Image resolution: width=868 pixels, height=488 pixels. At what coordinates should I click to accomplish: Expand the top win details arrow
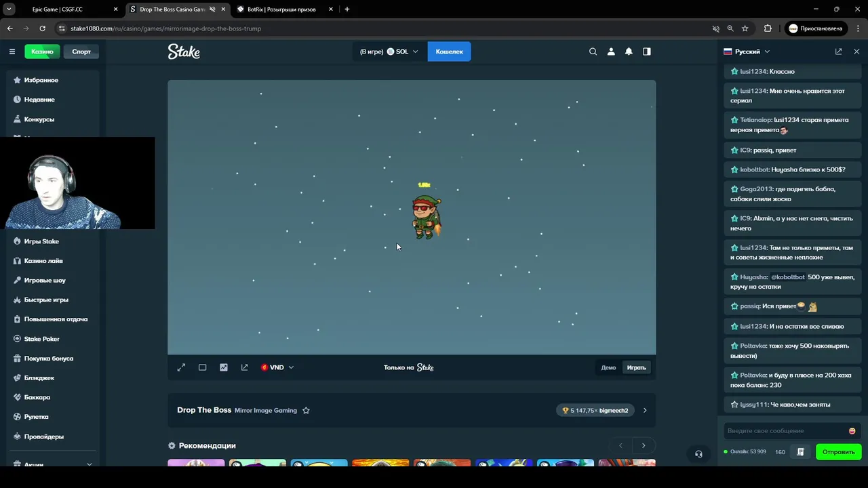[x=645, y=410]
